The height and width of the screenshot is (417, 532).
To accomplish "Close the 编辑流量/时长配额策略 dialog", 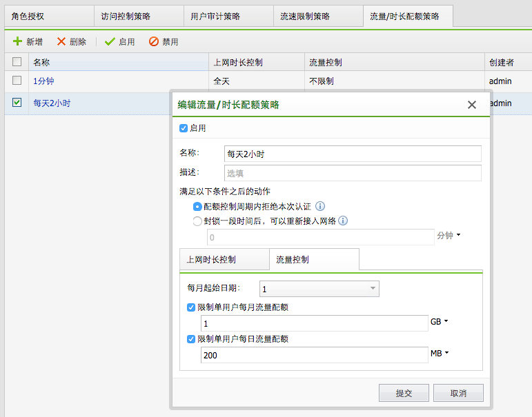I will (x=472, y=105).
